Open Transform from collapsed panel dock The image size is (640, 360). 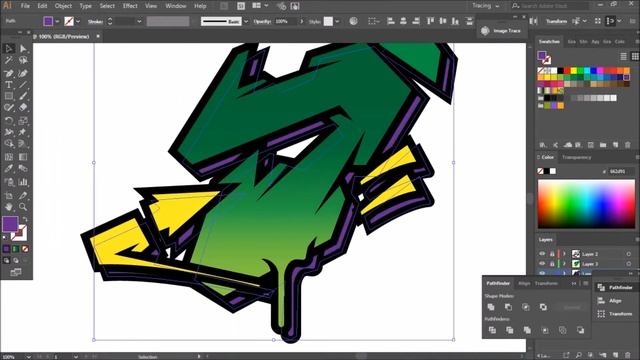(x=616, y=314)
